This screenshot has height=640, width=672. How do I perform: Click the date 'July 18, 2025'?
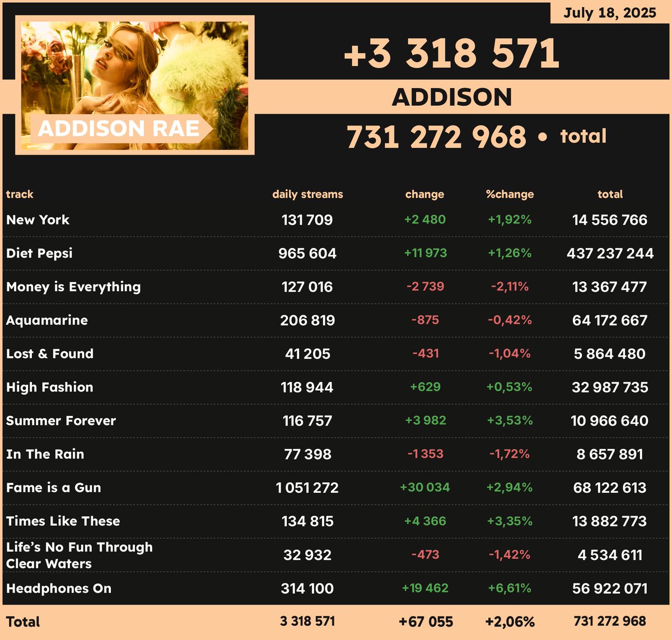[x=610, y=13]
